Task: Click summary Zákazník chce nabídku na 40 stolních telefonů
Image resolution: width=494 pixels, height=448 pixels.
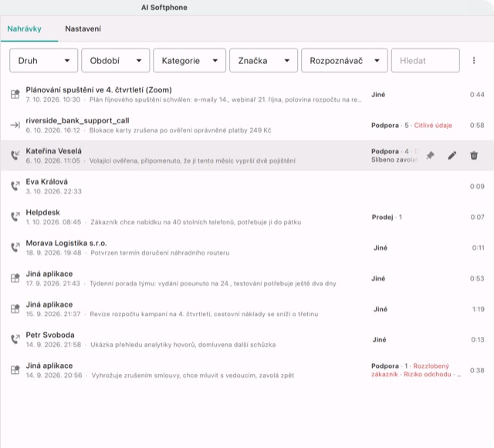Action: [x=195, y=222]
